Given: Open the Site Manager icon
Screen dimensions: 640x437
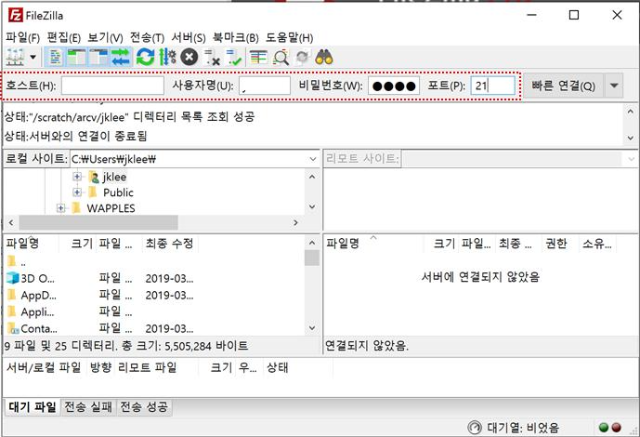Looking at the screenshot, I should click(x=15, y=57).
